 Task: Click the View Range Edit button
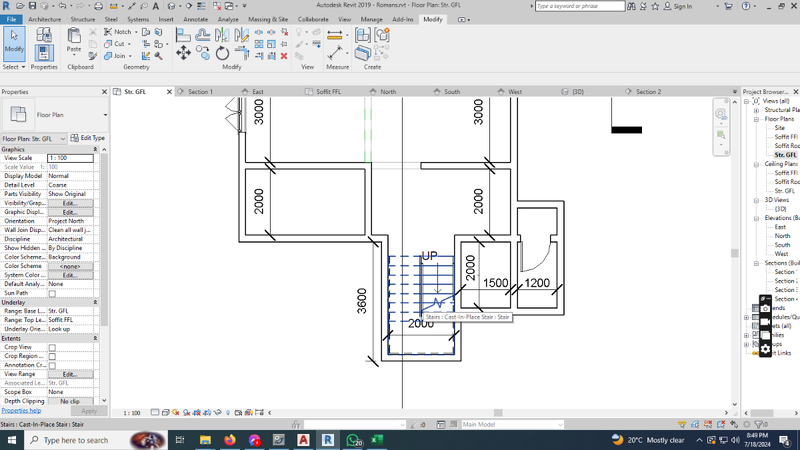coord(70,374)
